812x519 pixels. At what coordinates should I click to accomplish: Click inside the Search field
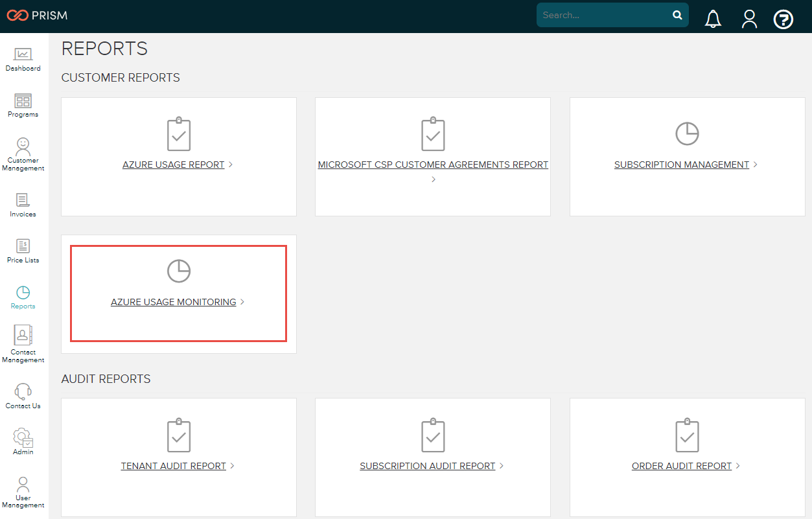point(603,14)
